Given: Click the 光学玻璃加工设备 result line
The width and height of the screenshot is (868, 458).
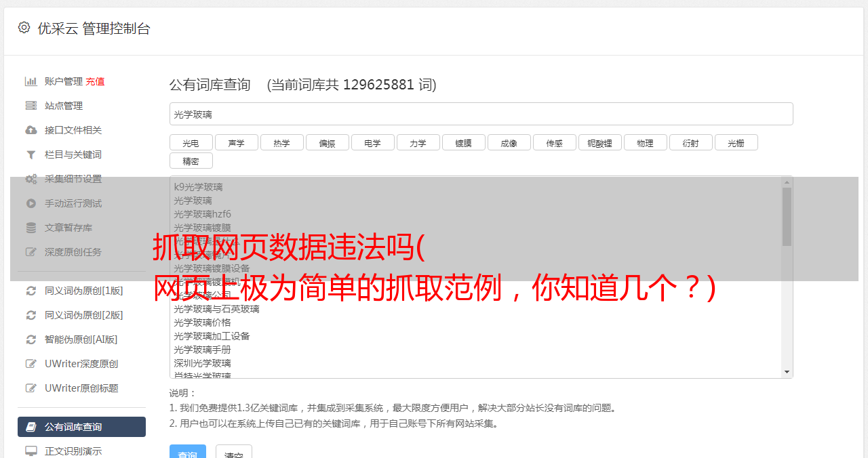Looking at the screenshot, I should pos(212,336).
